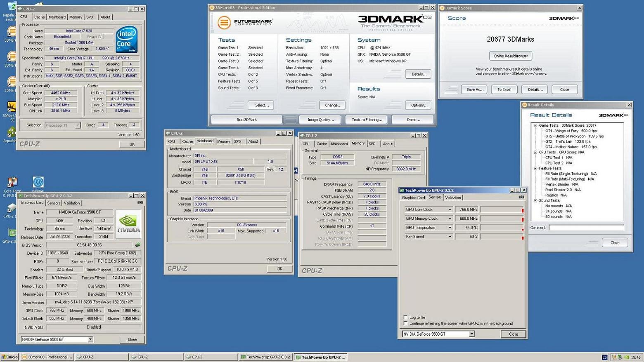
Task: Open the Fan Speed sensor dropdown
Action: [450, 237]
